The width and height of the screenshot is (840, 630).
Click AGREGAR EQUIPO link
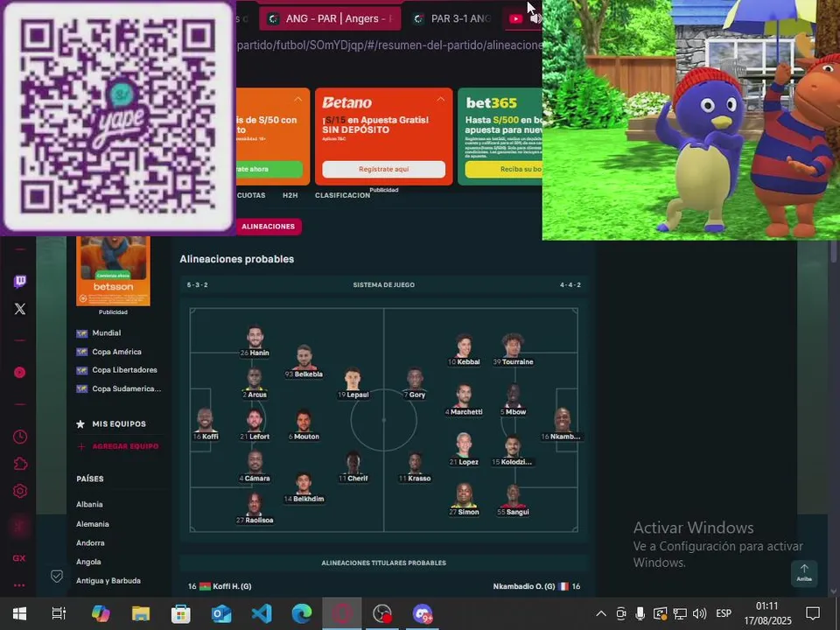(125, 446)
